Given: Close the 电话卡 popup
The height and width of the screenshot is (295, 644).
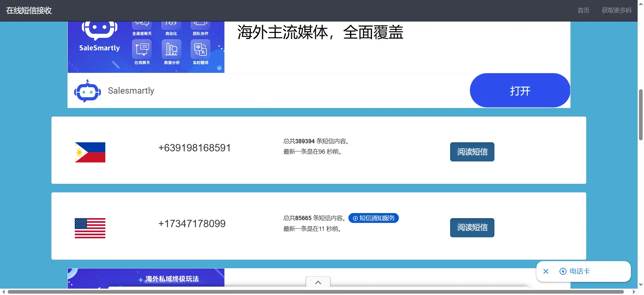Looking at the screenshot, I should (546, 271).
